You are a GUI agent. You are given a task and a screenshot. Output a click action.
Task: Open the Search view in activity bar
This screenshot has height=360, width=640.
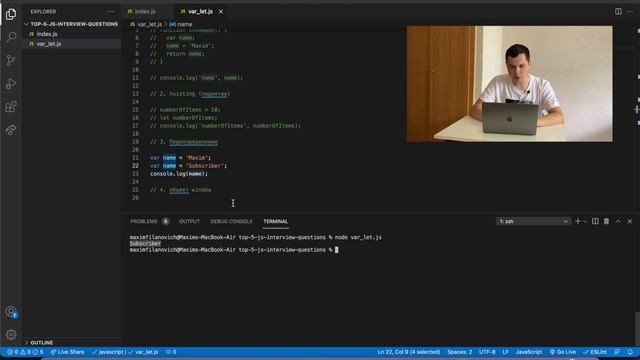click(11, 37)
